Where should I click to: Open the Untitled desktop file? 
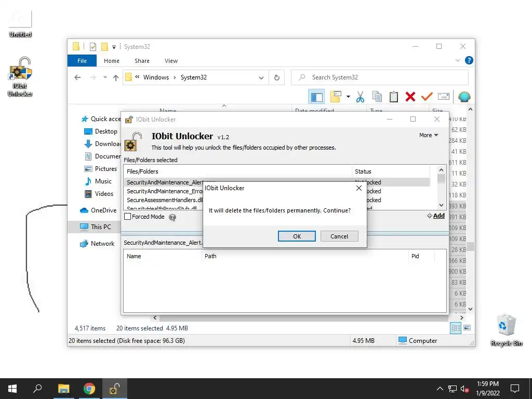pyautogui.click(x=20, y=23)
